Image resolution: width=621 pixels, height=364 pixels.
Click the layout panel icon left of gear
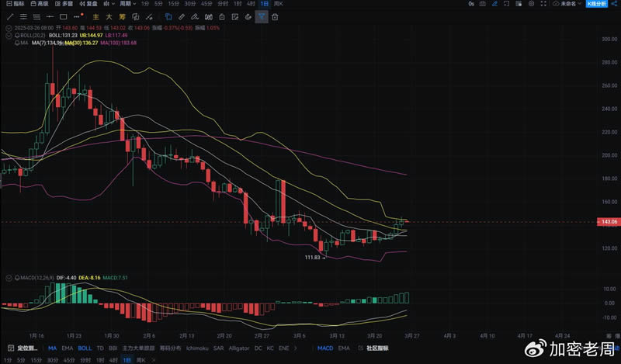pyautogui.click(x=519, y=4)
